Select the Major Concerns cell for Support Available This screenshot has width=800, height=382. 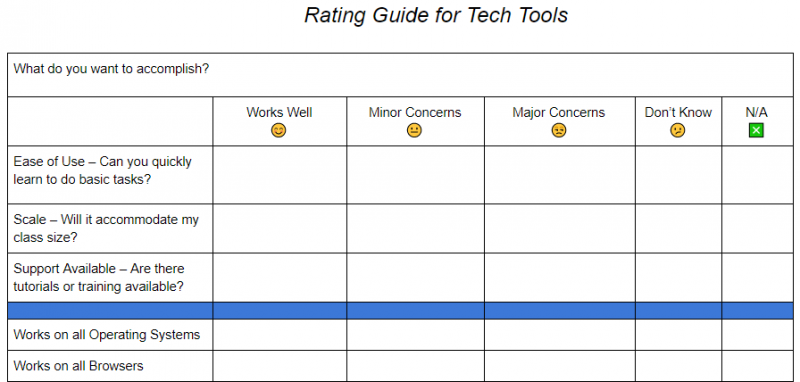click(560, 277)
